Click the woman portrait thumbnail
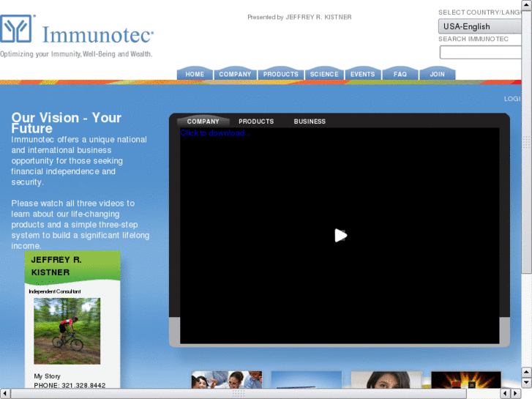Image resolution: width=532 pixels, height=399 pixels. 386,380
